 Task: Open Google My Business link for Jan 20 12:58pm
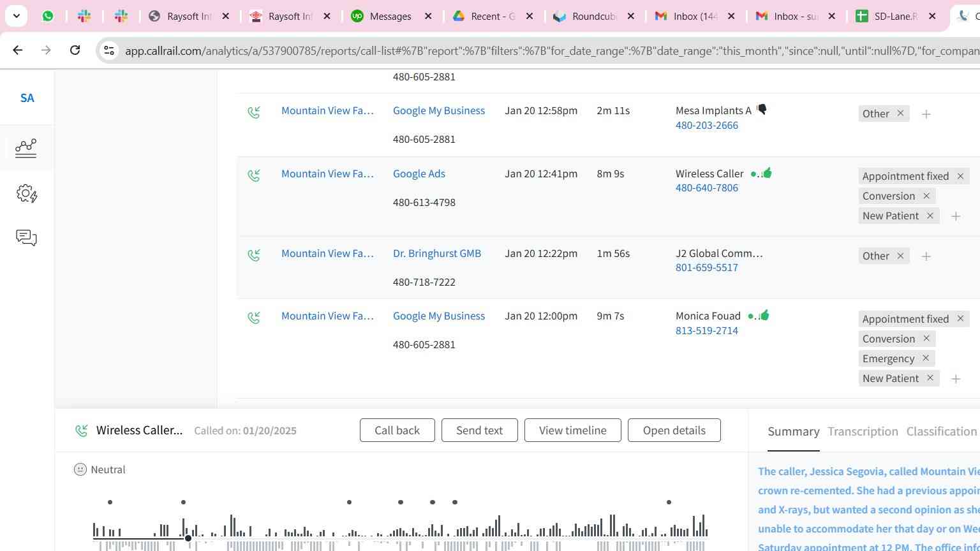click(439, 110)
